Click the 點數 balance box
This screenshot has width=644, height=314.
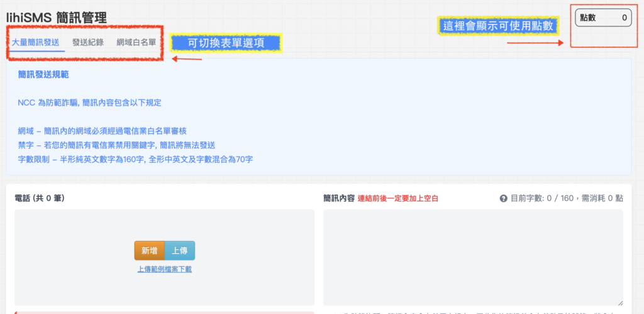[x=603, y=18]
